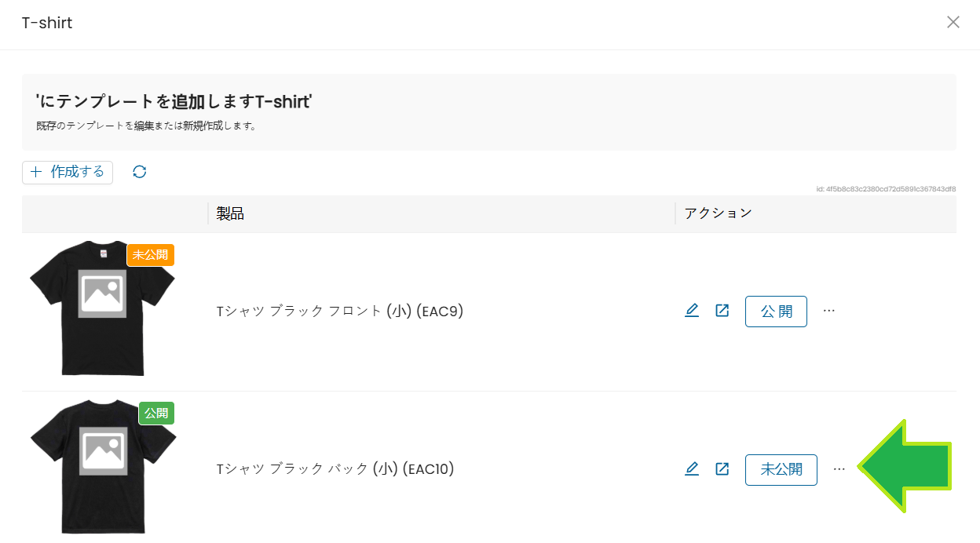
Task: Click product name Tシャツ ブラック バック (小) (EAC10)
Action: coord(335,469)
